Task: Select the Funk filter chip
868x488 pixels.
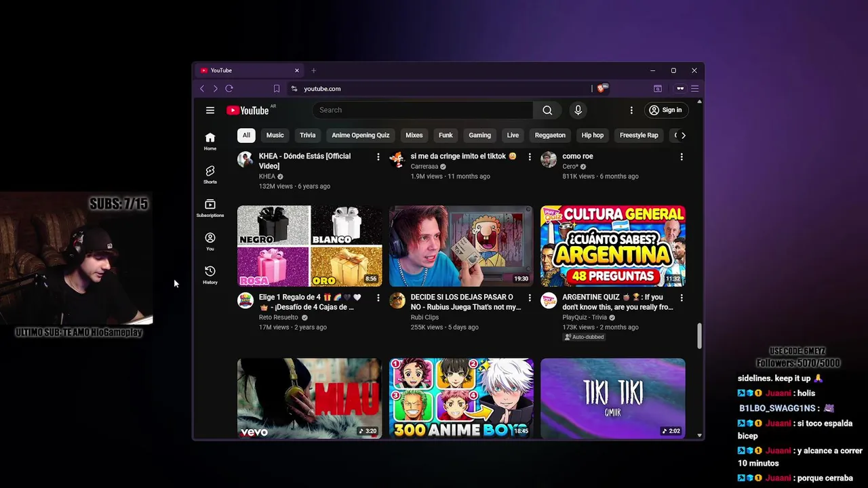Action: 446,135
